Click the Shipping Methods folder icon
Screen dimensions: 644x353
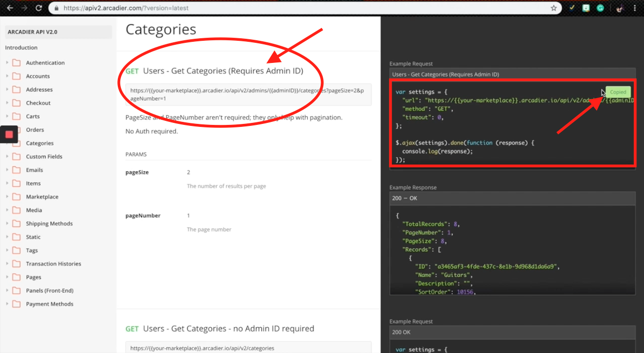click(17, 224)
